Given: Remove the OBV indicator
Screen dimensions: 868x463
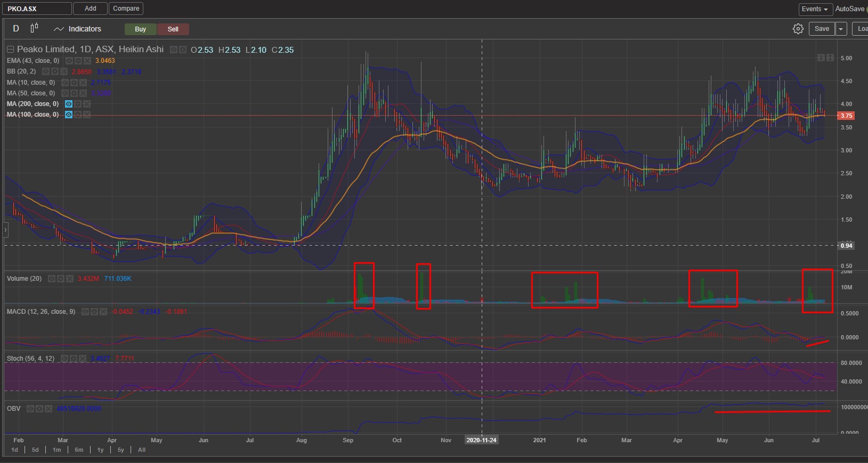Looking at the screenshot, I should point(49,409).
